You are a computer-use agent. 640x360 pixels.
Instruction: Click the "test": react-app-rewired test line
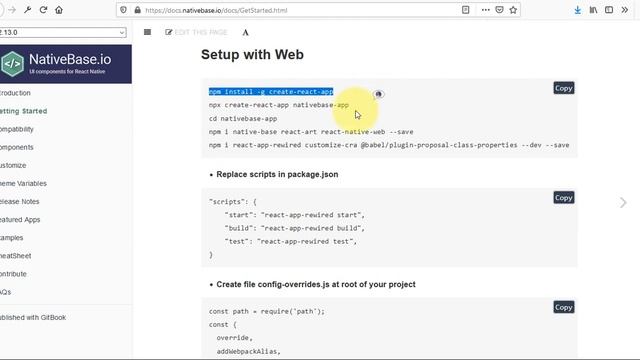[291, 242]
